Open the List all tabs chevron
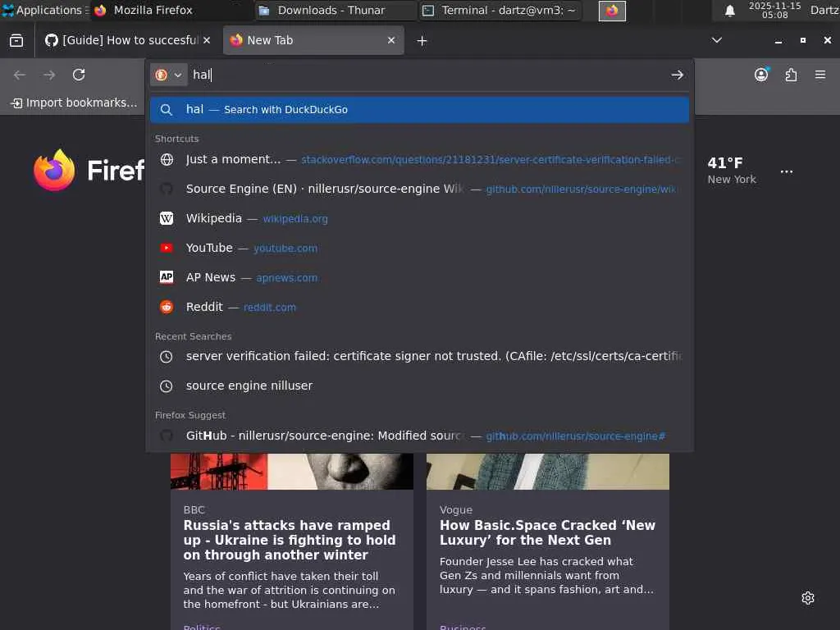The width and height of the screenshot is (840, 630). click(717, 40)
